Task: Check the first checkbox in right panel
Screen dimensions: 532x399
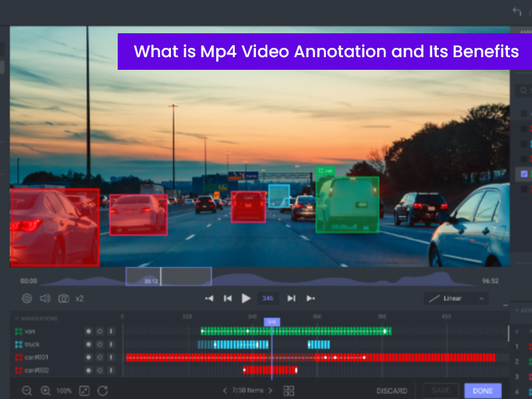Action: [x=524, y=114]
